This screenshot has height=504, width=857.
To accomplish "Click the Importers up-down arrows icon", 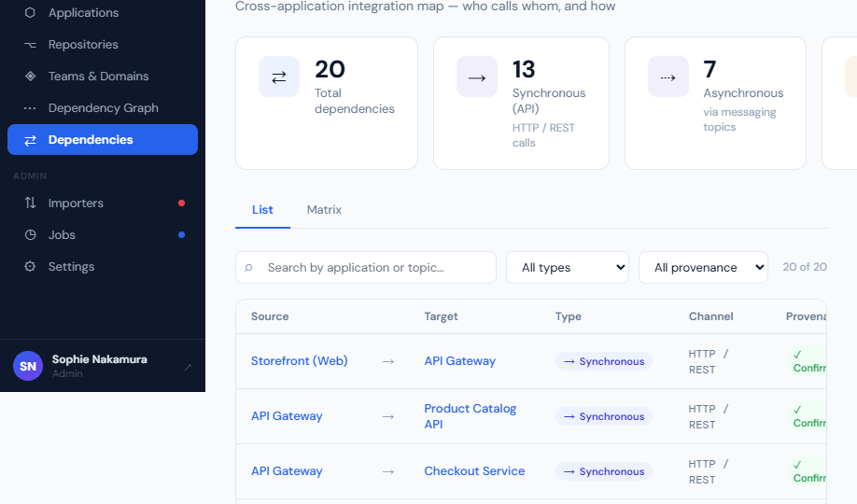I will click(30, 203).
